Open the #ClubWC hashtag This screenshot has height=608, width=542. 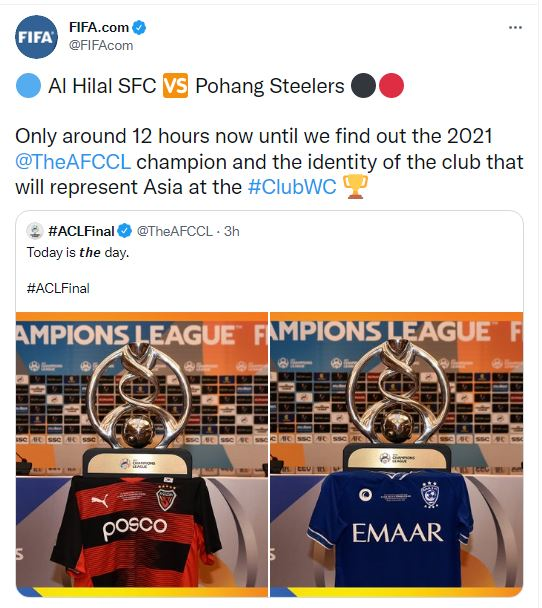pyautogui.click(x=292, y=187)
